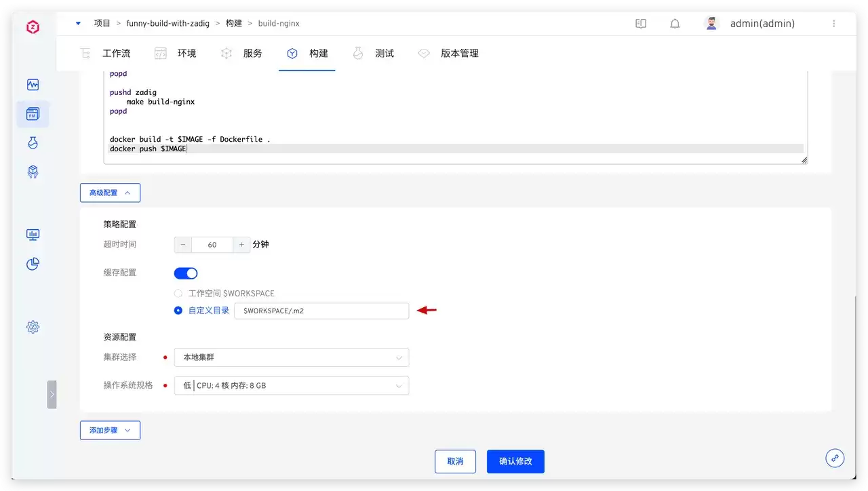The height and width of the screenshot is (491, 868).
Task: Switch to the 版本管理 tab
Action: (x=460, y=54)
